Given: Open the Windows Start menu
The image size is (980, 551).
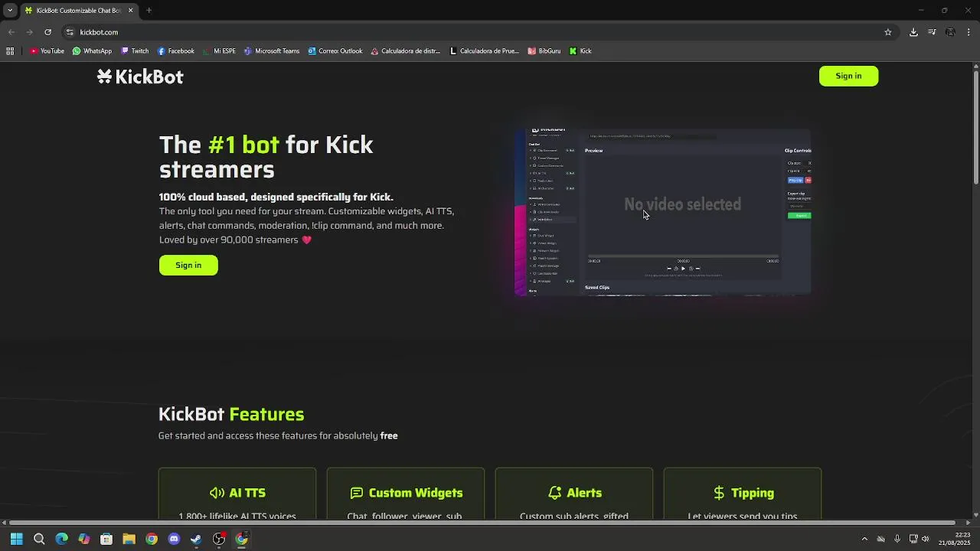Looking at the screenshot, I should coord(16,539).
